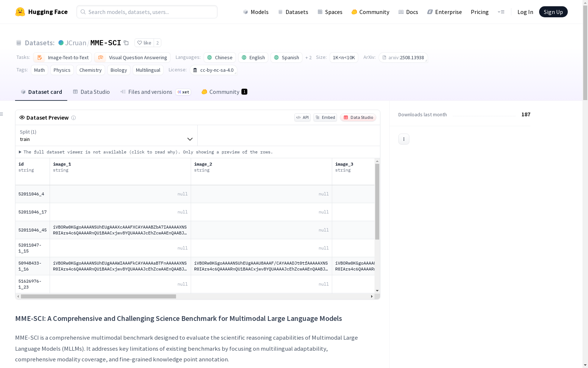Screen dimensions: 588x368
Task: Click the search models input field
Action: coord(147,12)
